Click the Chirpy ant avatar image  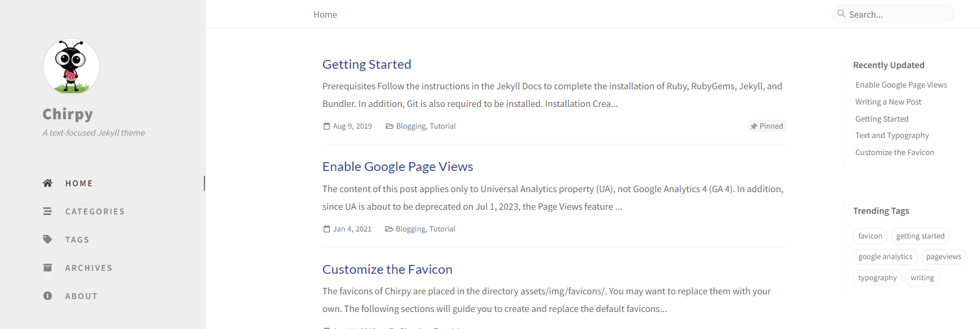coord(71,66)
